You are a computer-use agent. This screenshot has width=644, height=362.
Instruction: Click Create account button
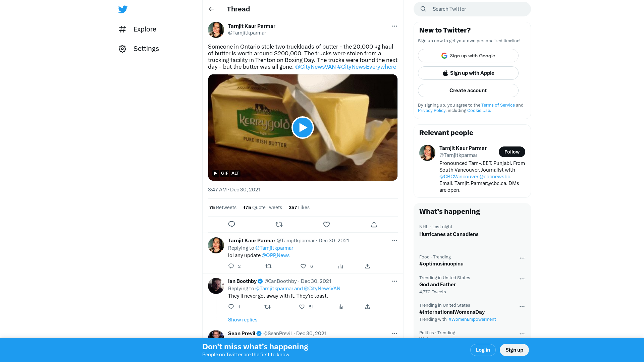[468, 90]
